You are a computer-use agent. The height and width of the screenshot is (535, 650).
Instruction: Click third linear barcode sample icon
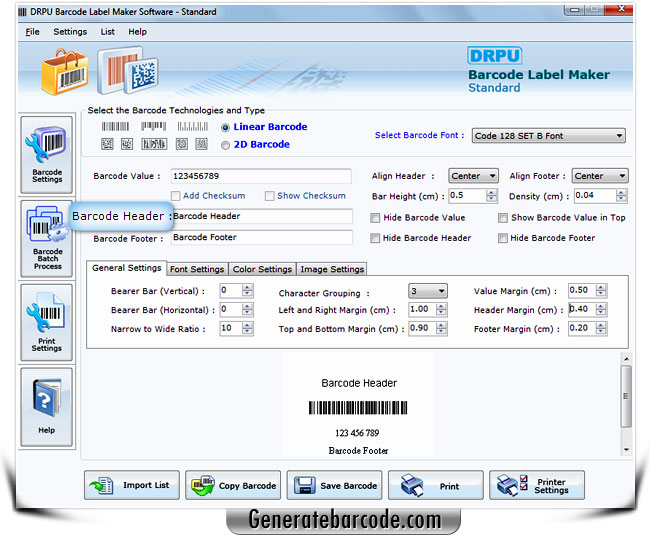click(x=192, y=126)
